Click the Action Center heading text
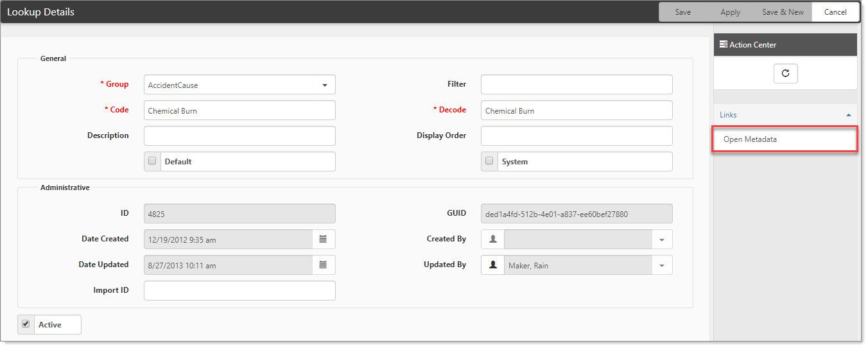868x348 pixels. pyautogui.click(x=752, y=45)
